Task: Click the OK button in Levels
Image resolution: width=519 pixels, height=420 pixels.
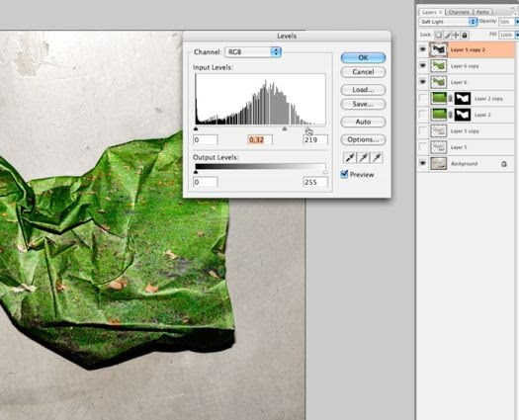Action: (x=363, y=57)
